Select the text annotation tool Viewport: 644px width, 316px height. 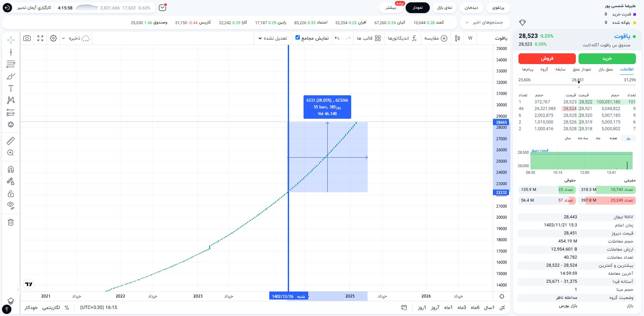11,88
